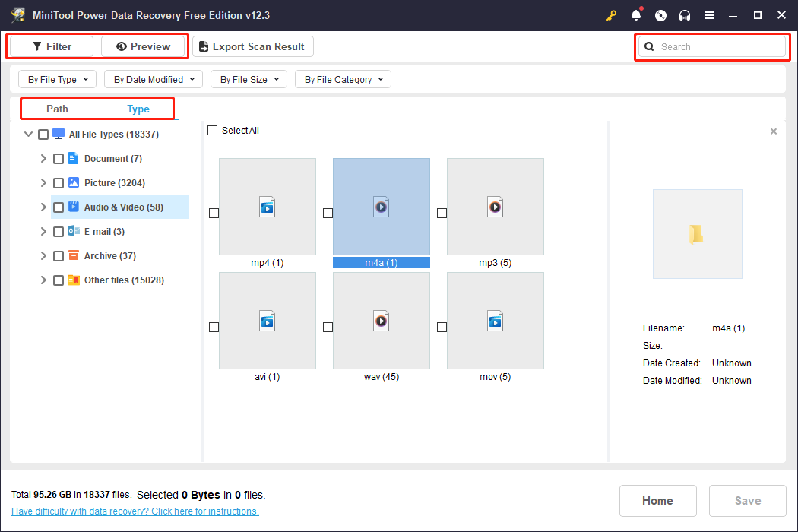The image size is (798, 532).
Task: Click the license key icon in title bar
Action: pos(611,15)
